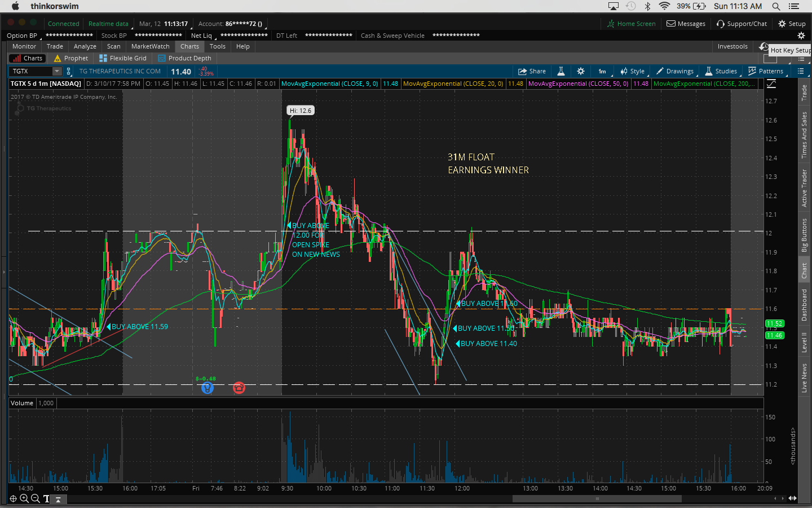Viewport: 812px width, 508px height.
Task: Open the TGTX symbol dropdown arrow
Action: [57, 71]
